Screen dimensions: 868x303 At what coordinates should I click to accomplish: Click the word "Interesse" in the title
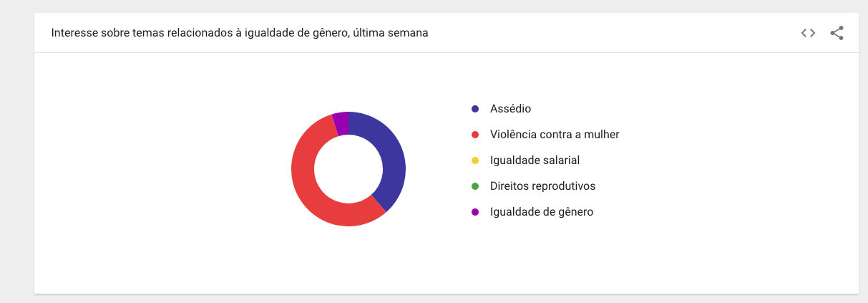pyautogui.click(x=74, y=33)
